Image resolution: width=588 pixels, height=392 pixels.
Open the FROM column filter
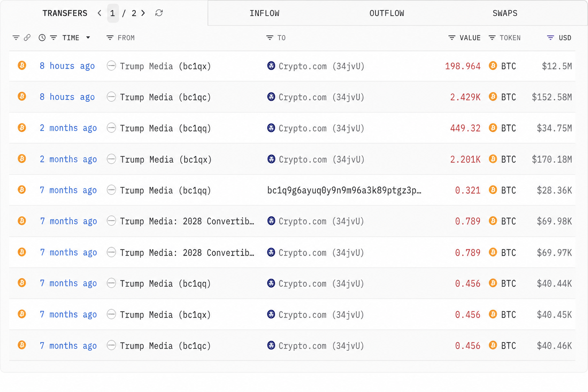click(x=110, y=38)
